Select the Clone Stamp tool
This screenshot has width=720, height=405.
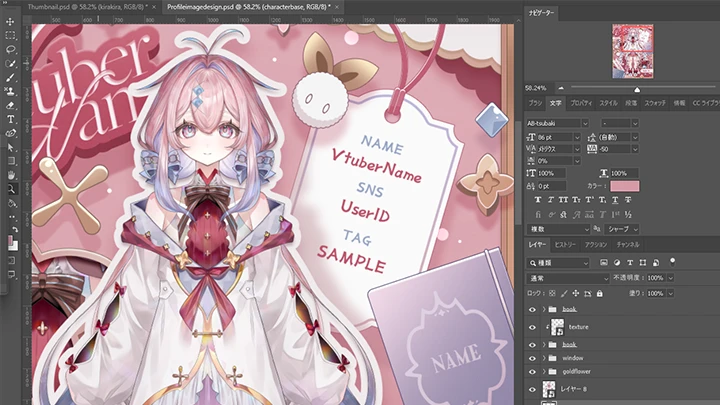[10, 91]
